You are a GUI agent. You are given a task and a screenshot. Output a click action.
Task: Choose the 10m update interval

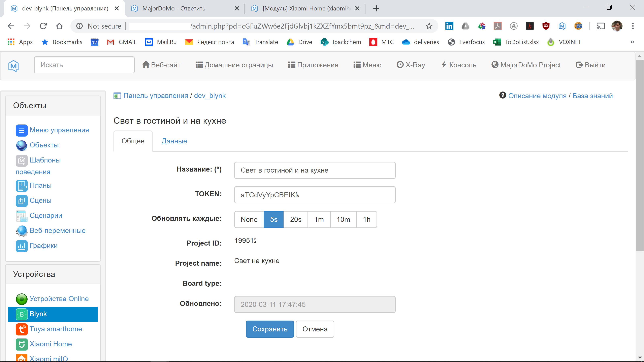click(343, 219)
